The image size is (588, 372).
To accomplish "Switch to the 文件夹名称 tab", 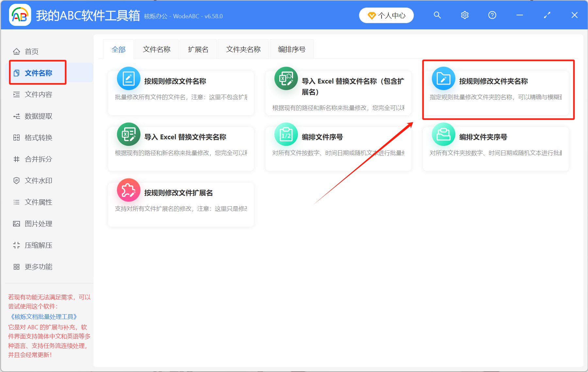I will 243,49.
